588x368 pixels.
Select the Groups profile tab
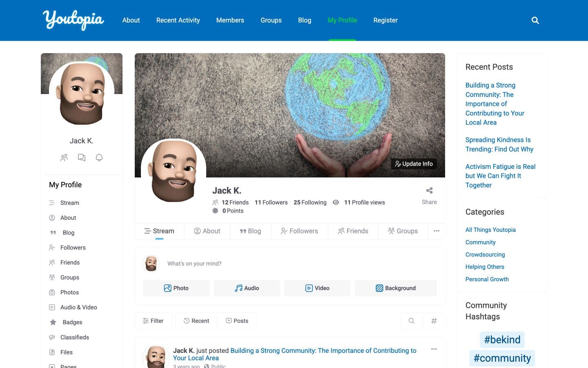403,231
